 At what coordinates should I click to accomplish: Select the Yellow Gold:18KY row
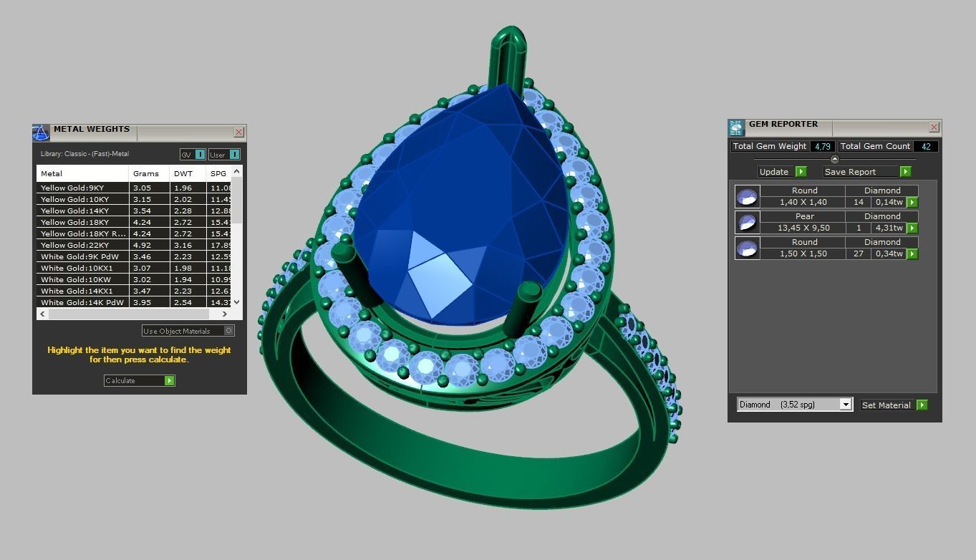tap(134, 222)
